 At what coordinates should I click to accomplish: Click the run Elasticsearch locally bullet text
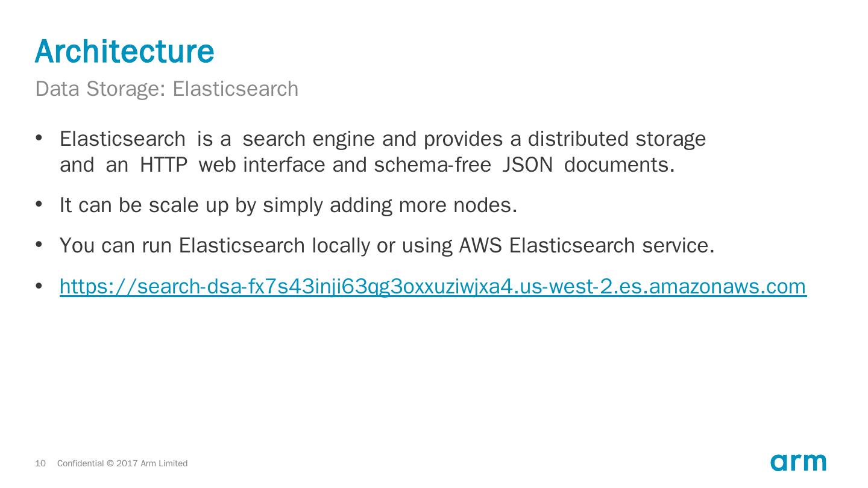click(x=386, y=246)
